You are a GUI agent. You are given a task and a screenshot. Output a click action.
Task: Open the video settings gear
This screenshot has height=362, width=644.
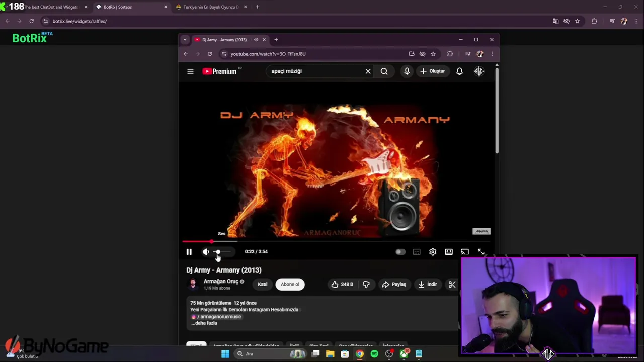433,252
